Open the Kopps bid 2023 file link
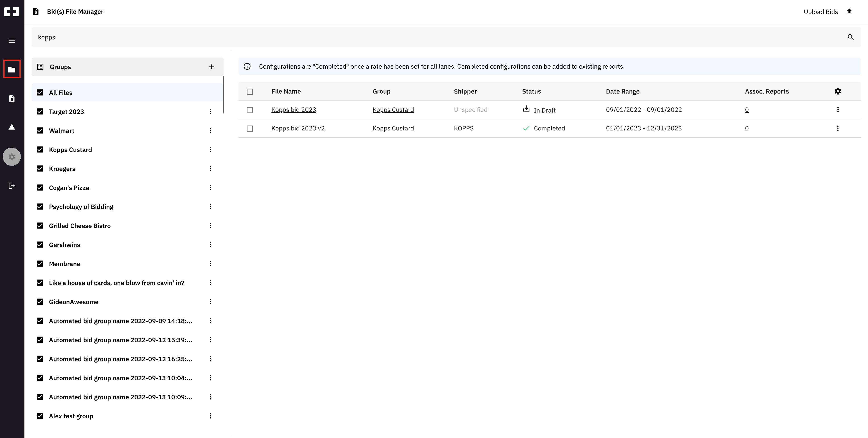Viewport: 868px width, 438px height. tap(293, 109)
